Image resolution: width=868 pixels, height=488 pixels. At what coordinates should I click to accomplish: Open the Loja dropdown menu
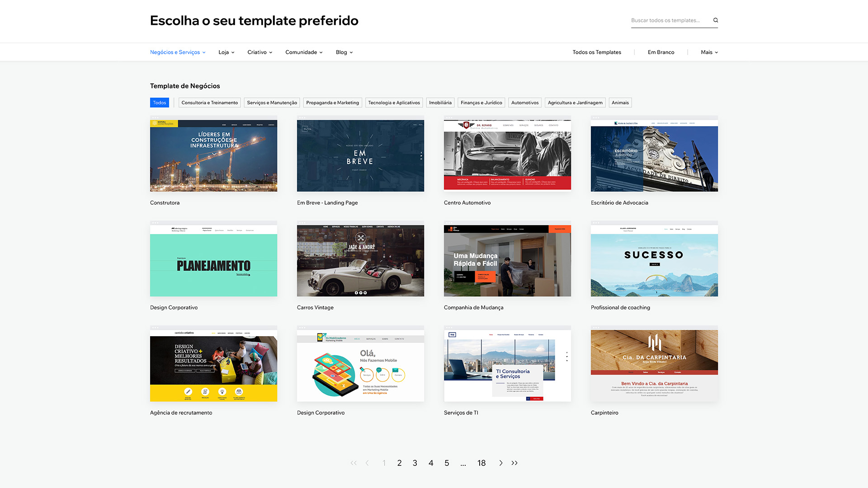[226, 52]
